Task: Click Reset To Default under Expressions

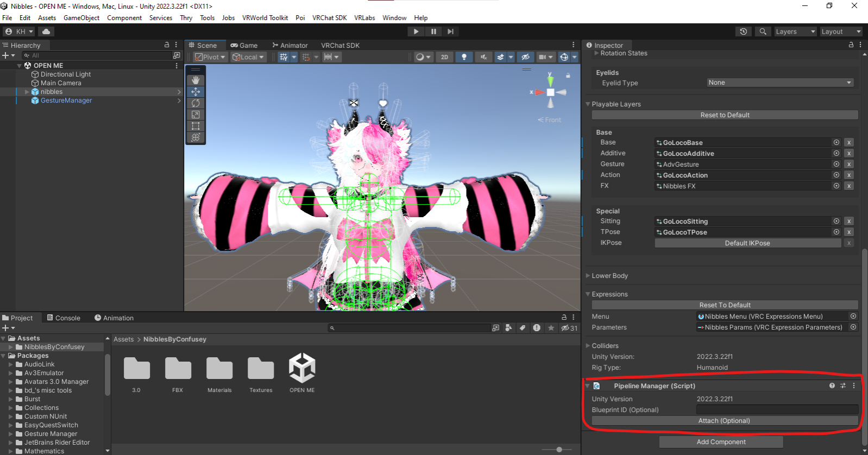Action: click(x=725, y=305)
